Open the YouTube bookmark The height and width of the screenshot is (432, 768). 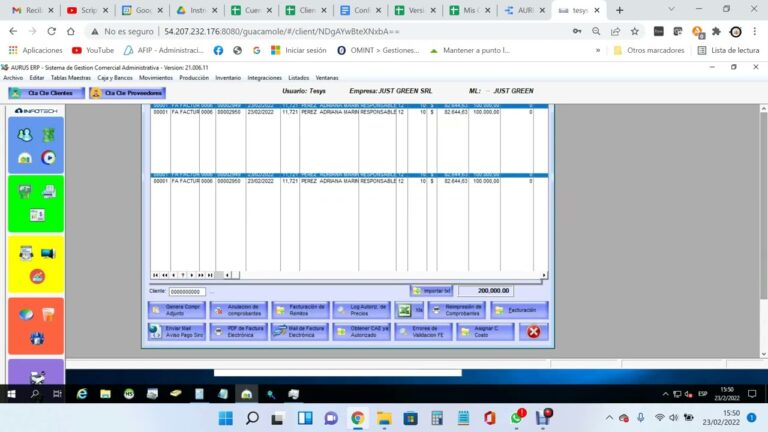click(93, 50)
